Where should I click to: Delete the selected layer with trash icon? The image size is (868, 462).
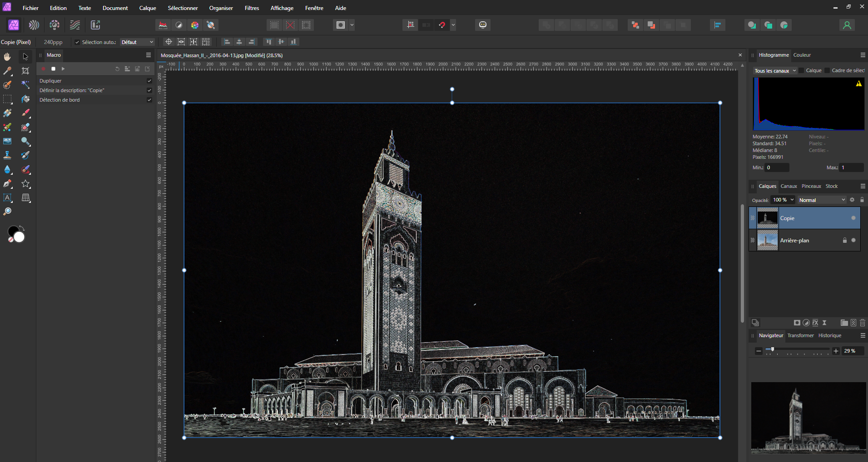pos(862,323)
